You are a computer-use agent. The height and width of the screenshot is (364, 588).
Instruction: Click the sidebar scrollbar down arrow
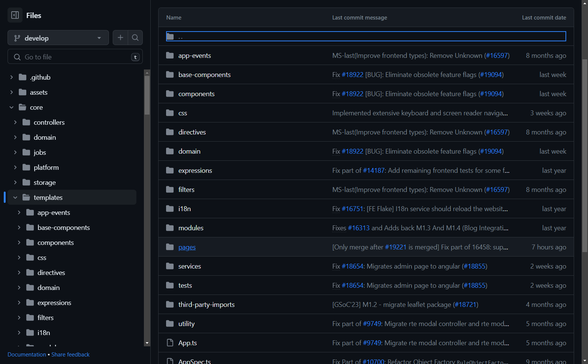(147, 343)
